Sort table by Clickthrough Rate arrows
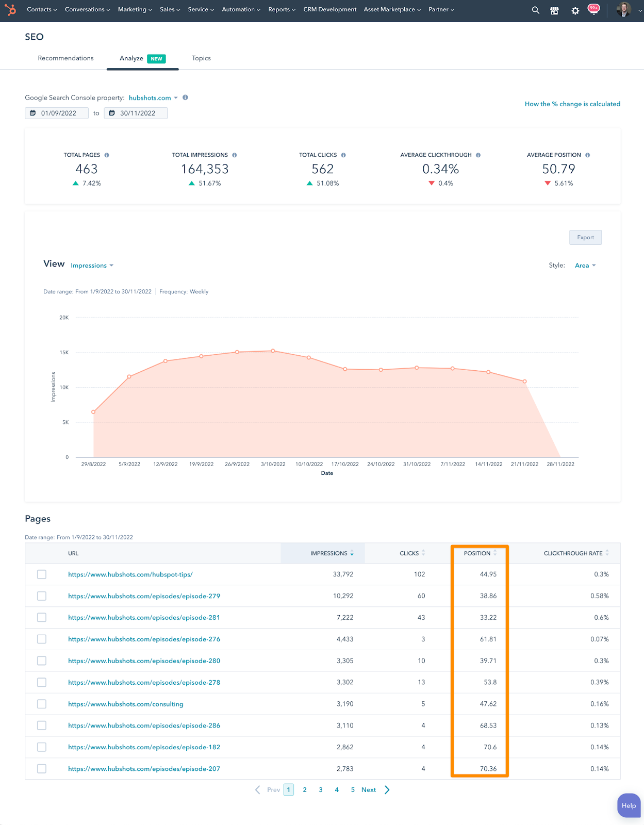The width and height of the screenshot is (644, 825). [607, 553]
